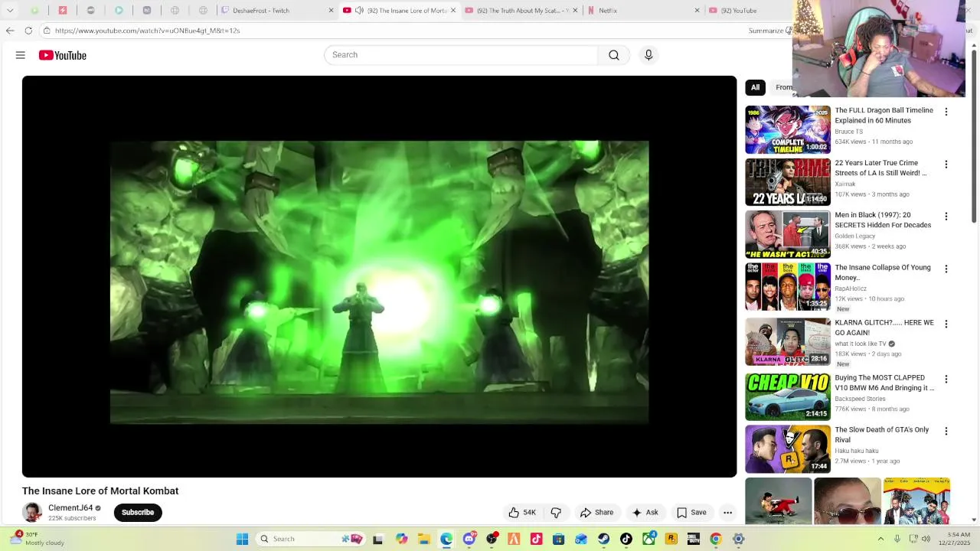Open Men in Black 20 Secrets thumbnail
The image size is (980, 551).
click(788, 234)
